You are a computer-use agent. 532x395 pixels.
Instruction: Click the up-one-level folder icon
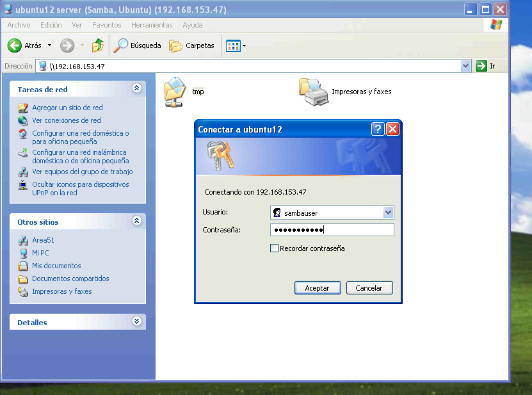97,45
